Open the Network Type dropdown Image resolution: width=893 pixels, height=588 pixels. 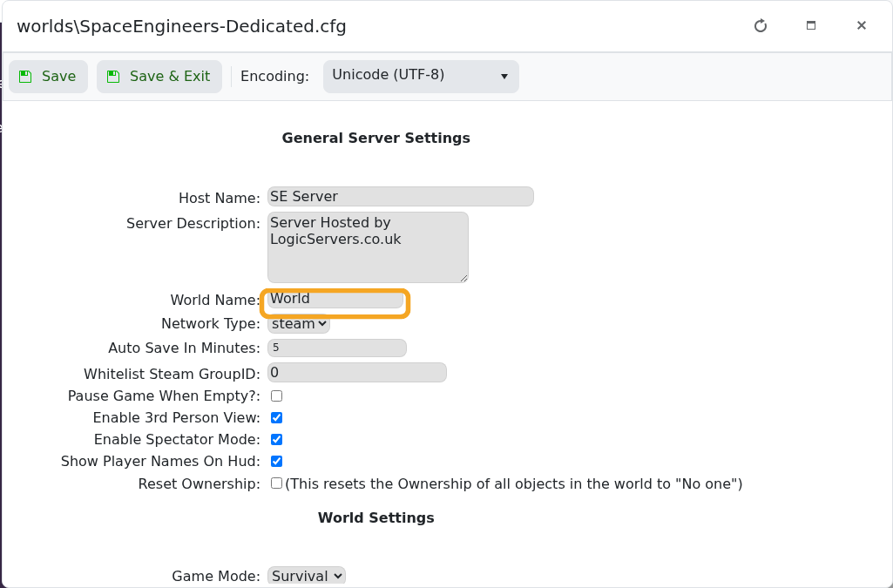(299, 323)
